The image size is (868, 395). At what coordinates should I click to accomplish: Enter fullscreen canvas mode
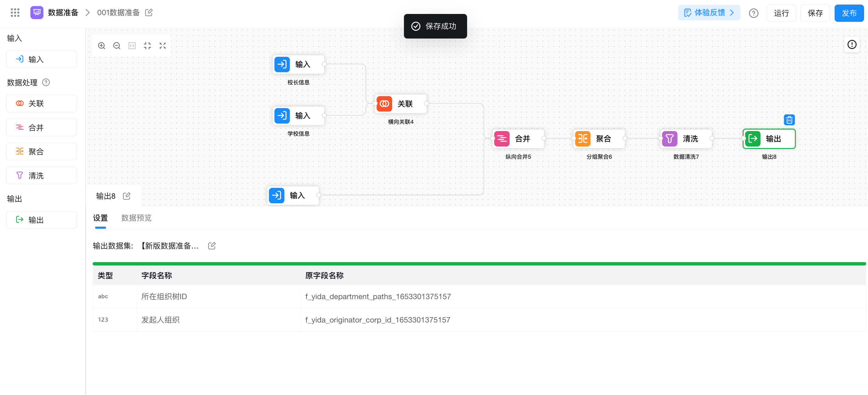coord(163,46)
